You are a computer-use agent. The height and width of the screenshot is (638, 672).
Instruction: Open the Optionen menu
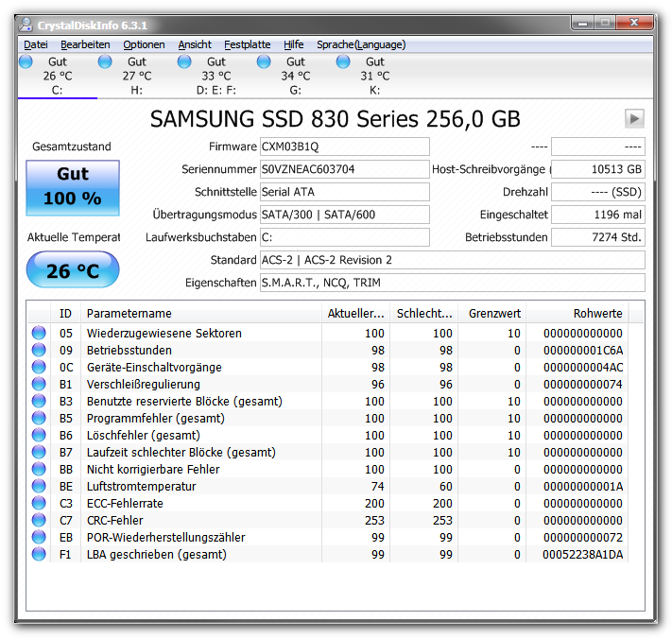coord(144,44)
